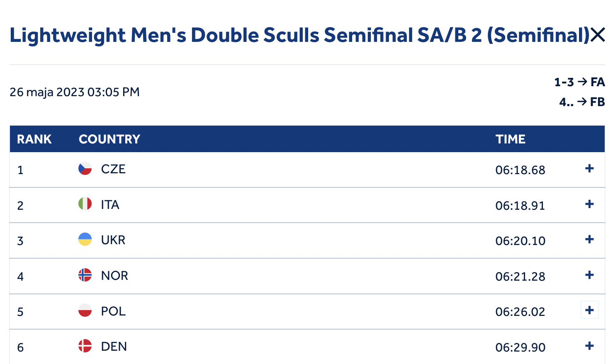This screenshot has height=364, width=613.
Task: Click the race date 26 maja 2023
Action: click(47, 92)
